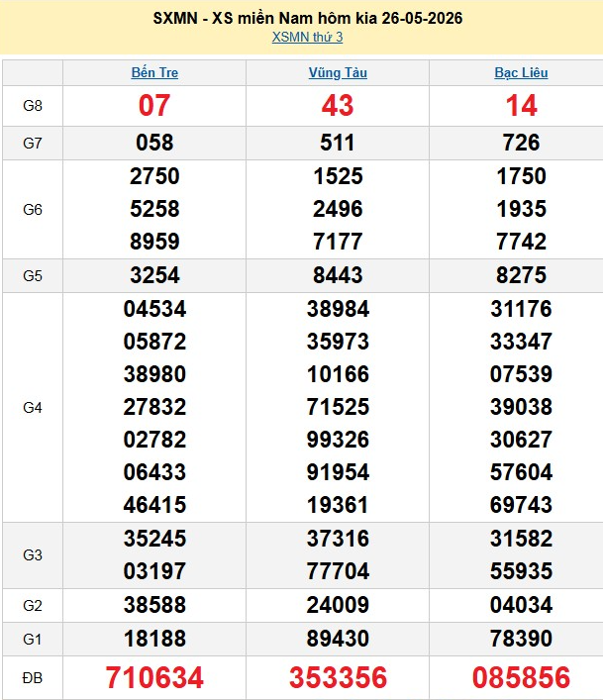Click G4 number 04534

(154, 309)
